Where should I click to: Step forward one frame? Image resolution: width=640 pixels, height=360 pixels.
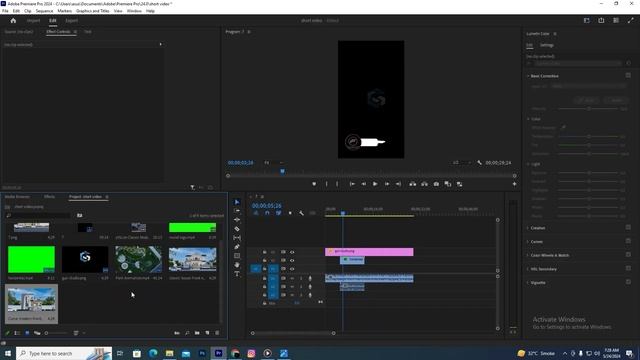tap(387, 184)
